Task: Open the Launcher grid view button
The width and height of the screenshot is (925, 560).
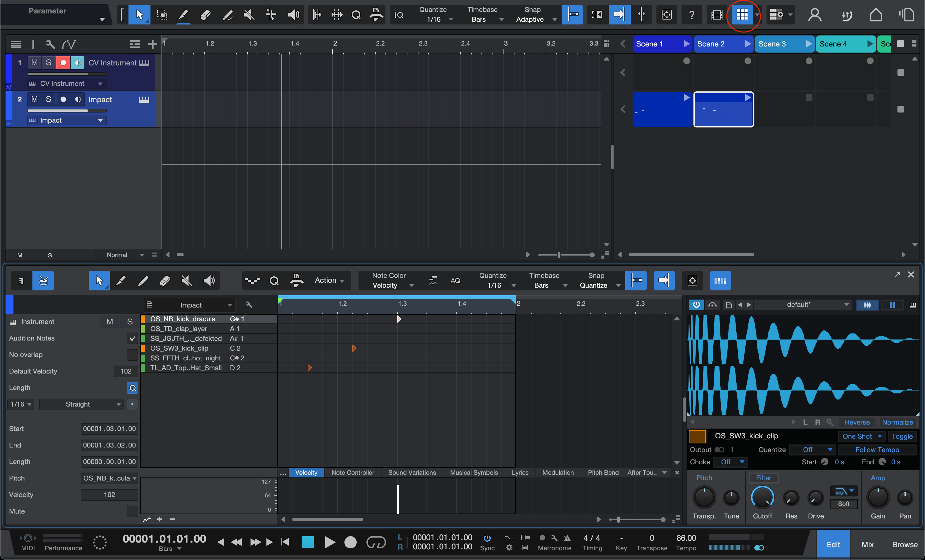Action: [x=742, y=15]
